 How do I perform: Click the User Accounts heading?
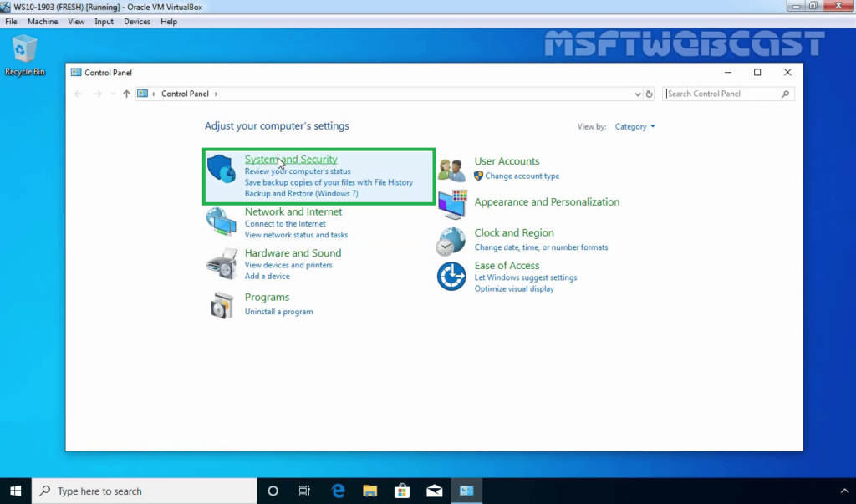[x=507, y=161]
